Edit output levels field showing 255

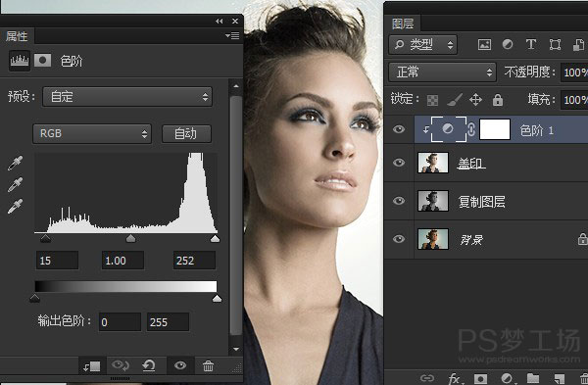168,322
